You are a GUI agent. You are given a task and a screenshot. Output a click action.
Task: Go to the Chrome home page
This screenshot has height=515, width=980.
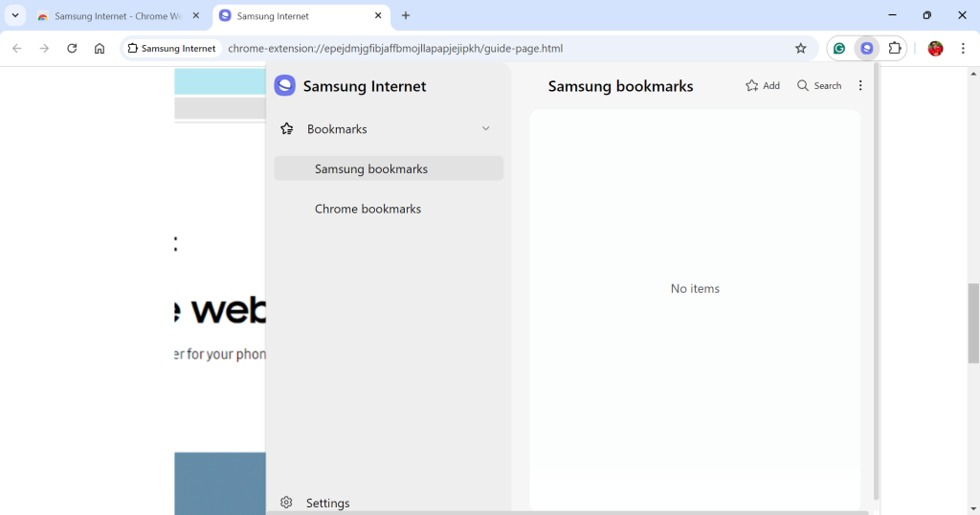(x=100, y=49)
